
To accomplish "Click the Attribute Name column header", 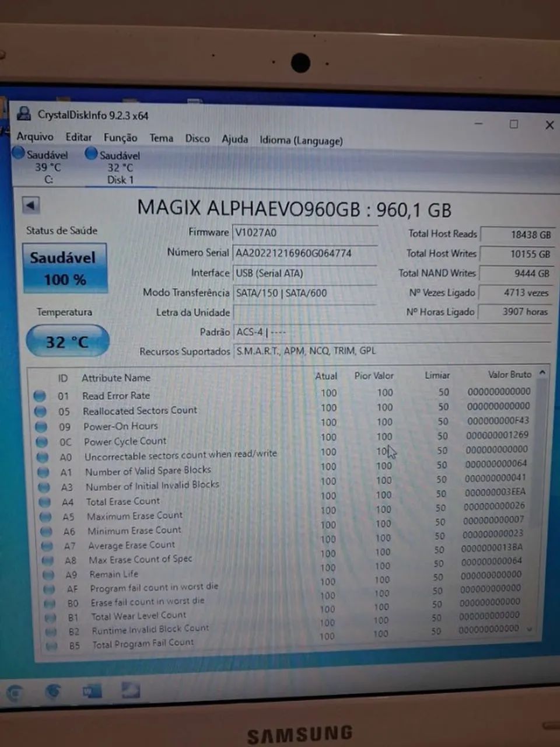I will click(116, 378).
